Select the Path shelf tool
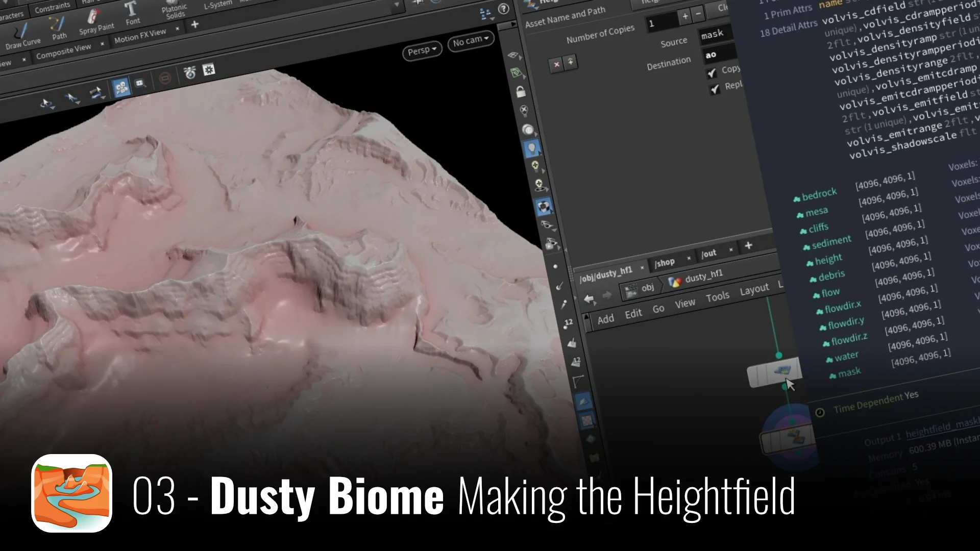980x551 pixels. point(57,28)
